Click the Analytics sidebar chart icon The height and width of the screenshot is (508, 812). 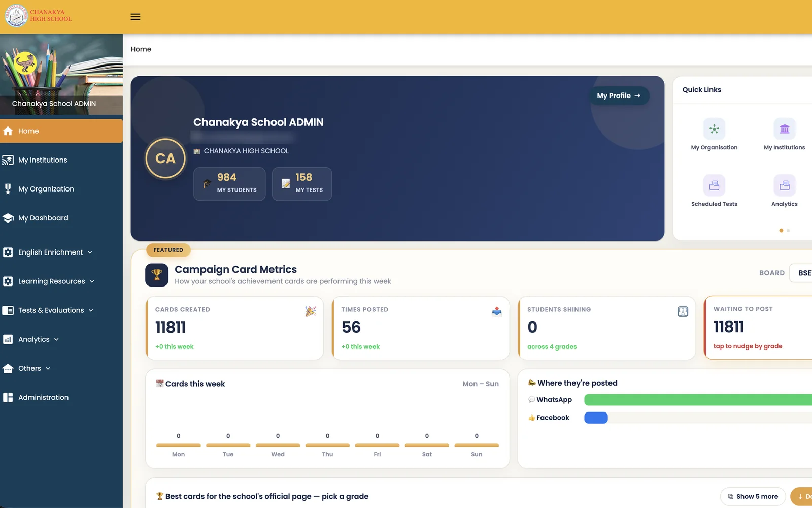pyautogui.click(x=8, y=339)
